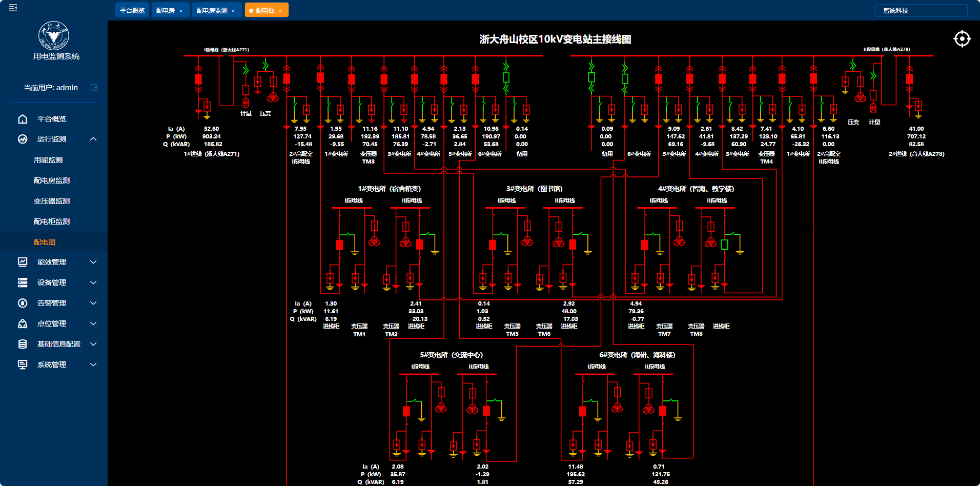Screen dimensions: 980x486
Task: Click the home icon for 平台概览
Action: tap(23, 119)
